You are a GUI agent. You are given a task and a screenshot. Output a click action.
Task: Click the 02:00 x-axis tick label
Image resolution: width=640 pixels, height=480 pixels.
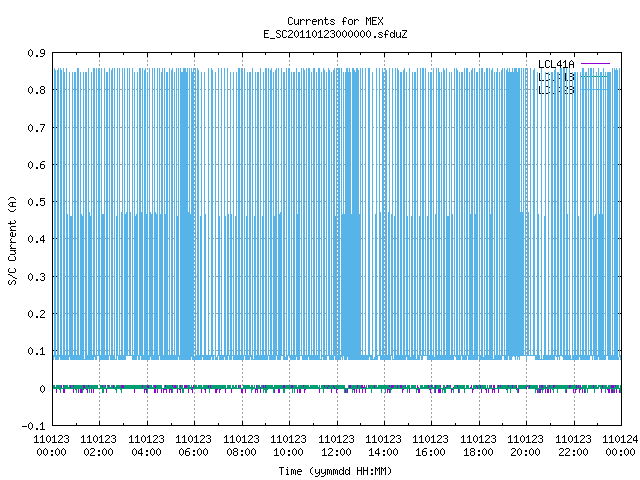[x=98, y=452]
